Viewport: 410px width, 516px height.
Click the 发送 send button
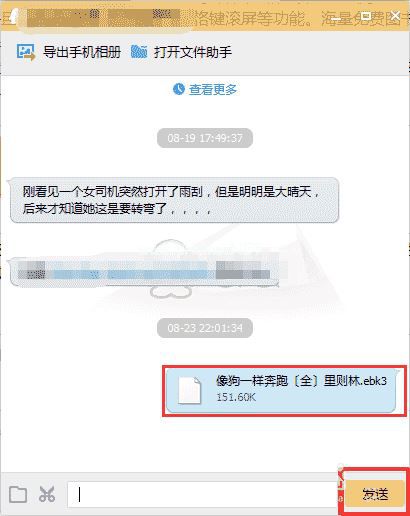click(375, 493)
